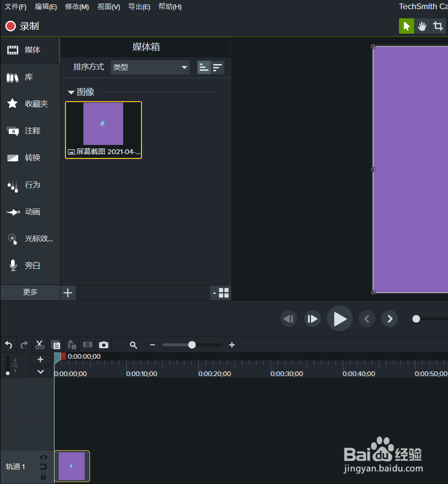Open the Library tab
Screen dimensions: 448x484
pyautogui.click(x=30, y=77)
